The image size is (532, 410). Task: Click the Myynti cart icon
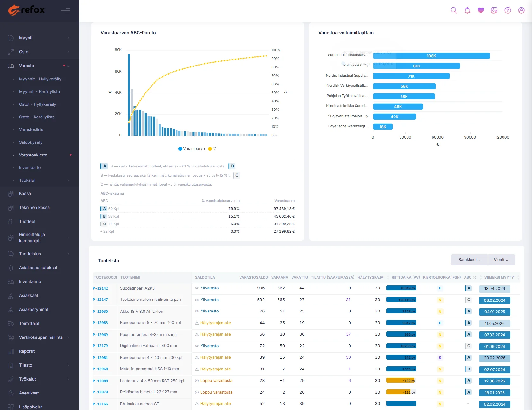click(x=11, y=38)
